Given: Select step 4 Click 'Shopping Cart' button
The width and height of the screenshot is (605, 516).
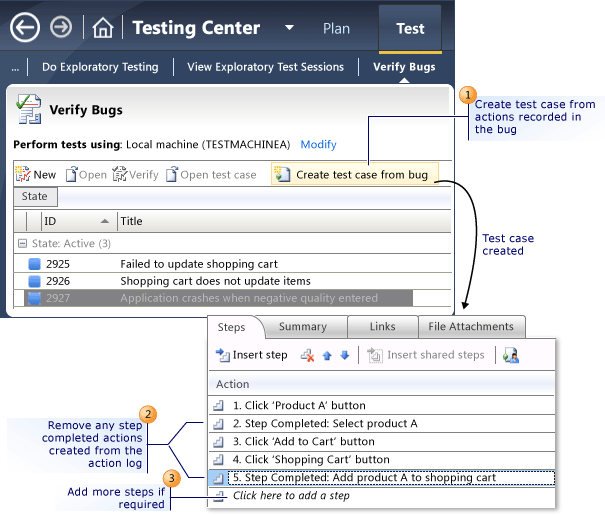Looking at the screenshot, I should 382,459.
